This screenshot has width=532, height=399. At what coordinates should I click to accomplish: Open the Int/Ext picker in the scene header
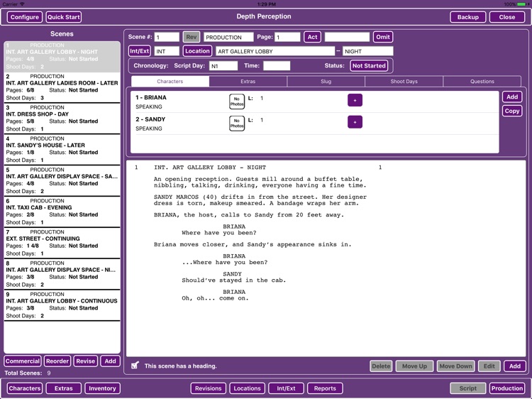(140, 51)
